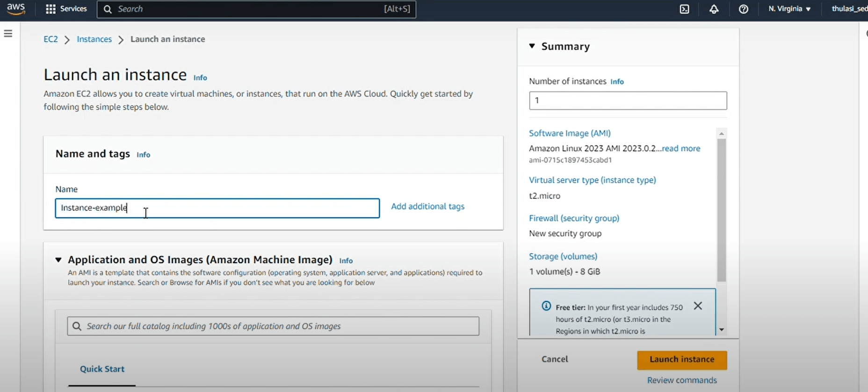Click the AMI catalog search box
Screen dimensions: 868x392
[x=273, y=326]
